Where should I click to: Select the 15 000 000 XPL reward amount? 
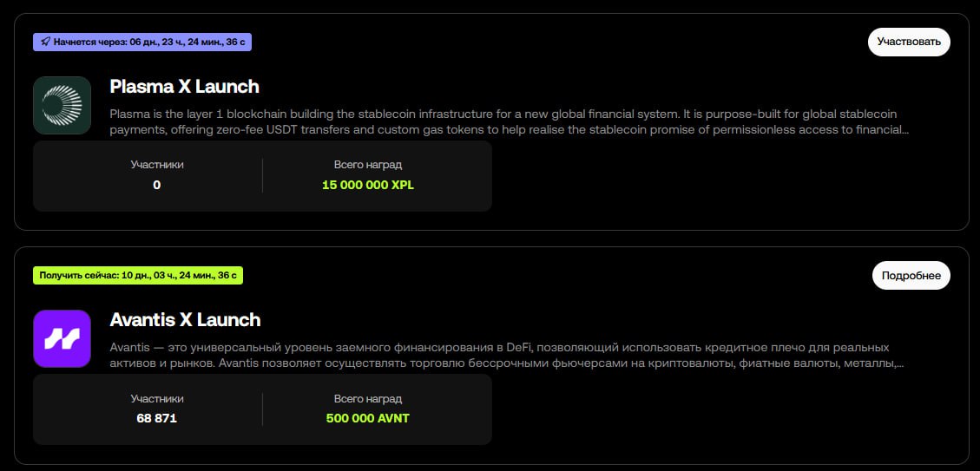368,185
